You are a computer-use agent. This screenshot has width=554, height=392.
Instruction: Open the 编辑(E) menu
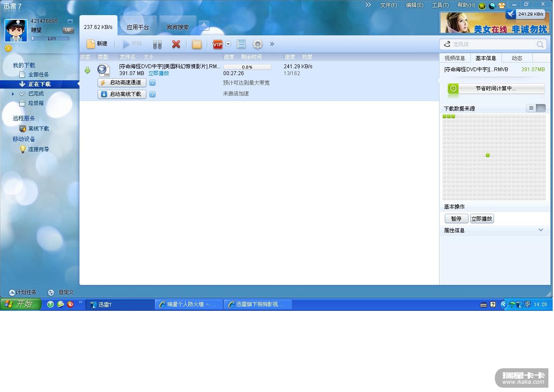click(415, 5)
